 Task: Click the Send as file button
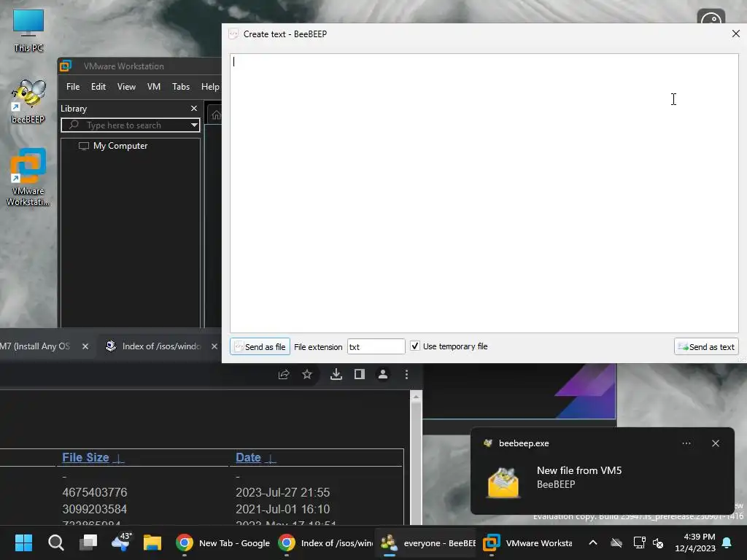260,346
